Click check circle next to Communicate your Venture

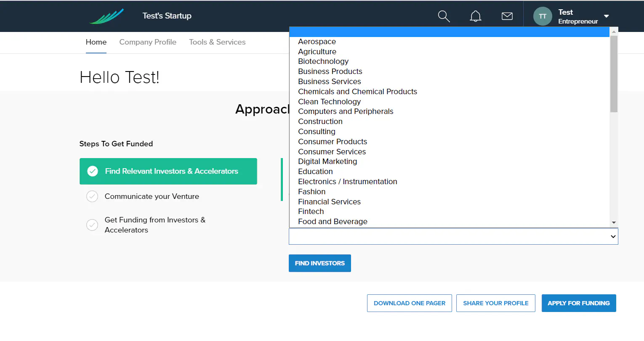(x=92, y=196)
